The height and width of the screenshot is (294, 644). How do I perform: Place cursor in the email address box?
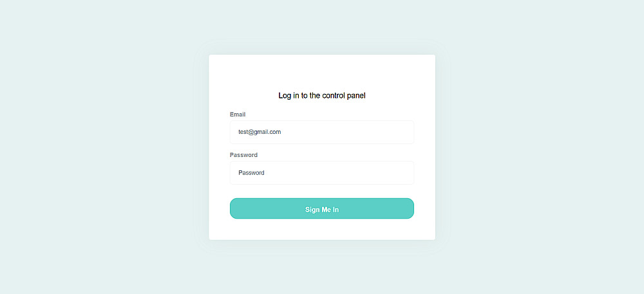tap(321, 132)
